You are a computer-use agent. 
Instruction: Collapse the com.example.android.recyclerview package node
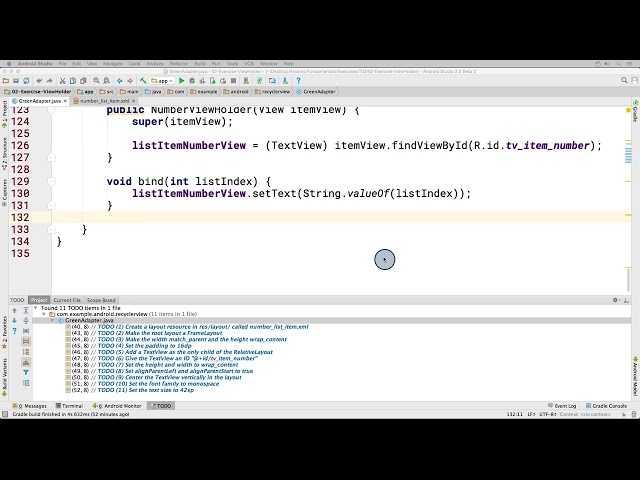(44, 314)
